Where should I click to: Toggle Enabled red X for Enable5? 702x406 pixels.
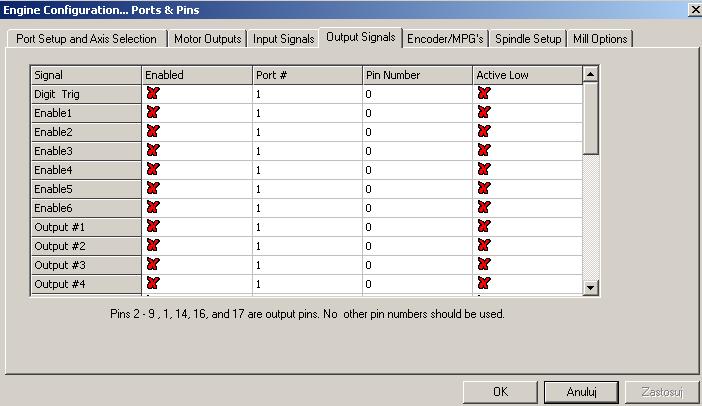pyautogui.click(x=153, y=188)
